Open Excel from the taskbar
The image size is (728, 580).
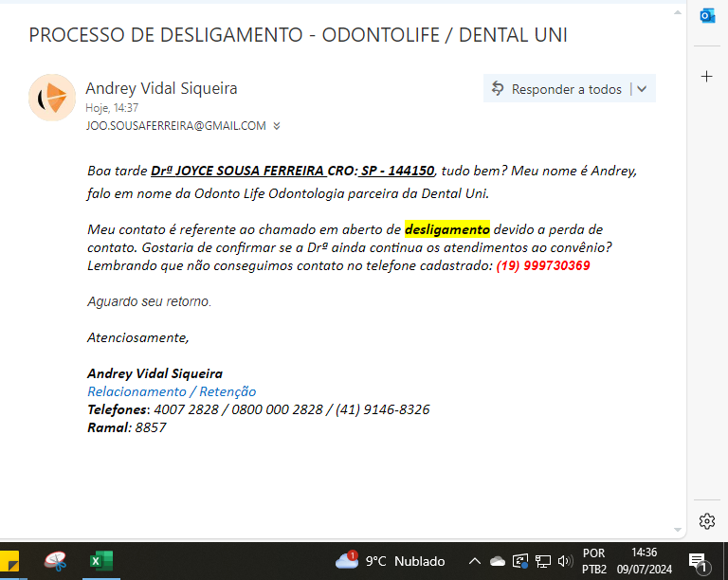pyautogui.click(x=101, y=561)
